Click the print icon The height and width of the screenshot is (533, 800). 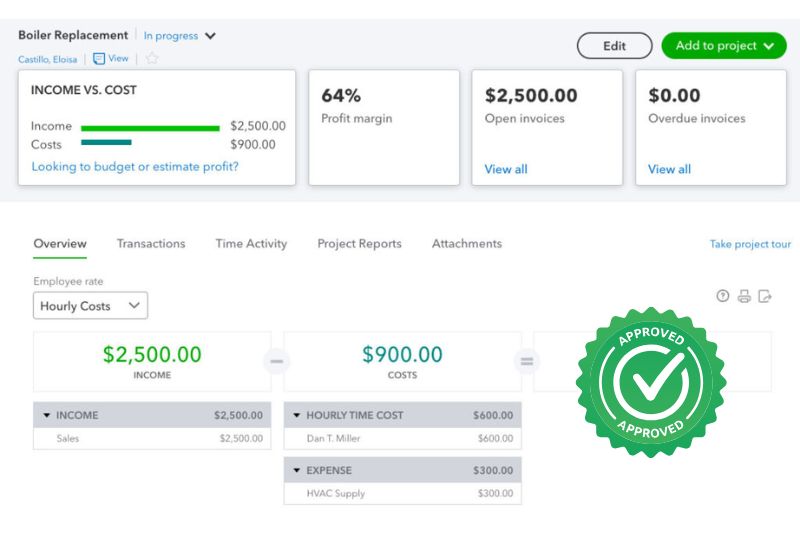pyautogui.click(x=744, y=296)
